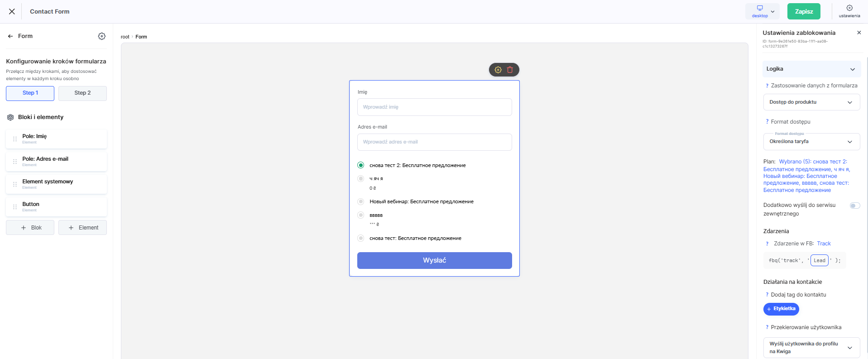
Task: Close the Ustawienia zablokowania panel
Action: click(859, 33)
